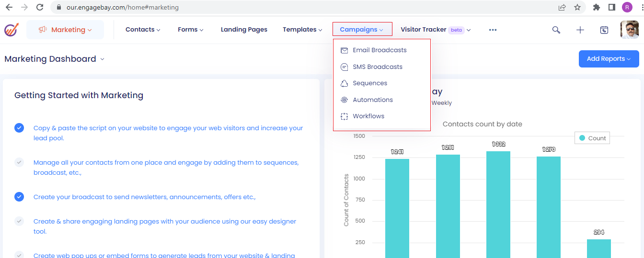Toggle the browser side panel icon
644x258 pixels.
point(612,7)
